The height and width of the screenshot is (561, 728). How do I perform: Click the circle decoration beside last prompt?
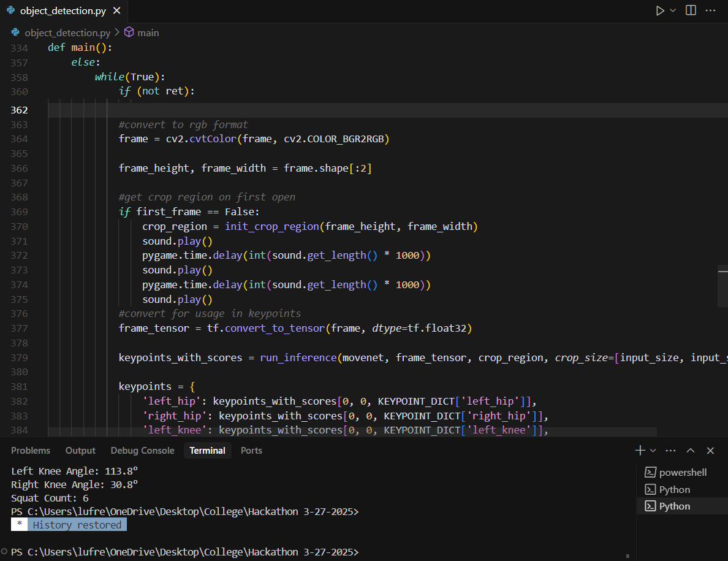click(x=4, y=551)
